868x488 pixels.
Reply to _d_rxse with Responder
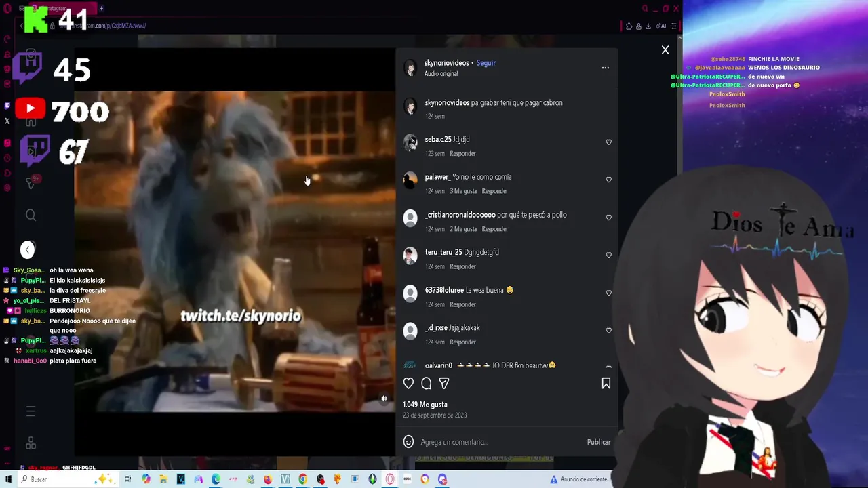(462, 342)
